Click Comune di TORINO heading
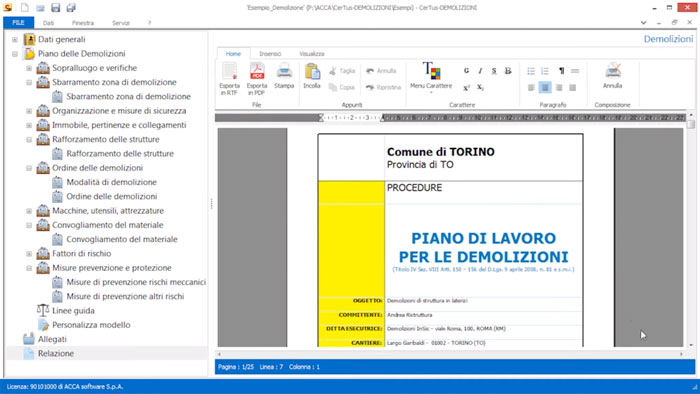 pos(441,152)
